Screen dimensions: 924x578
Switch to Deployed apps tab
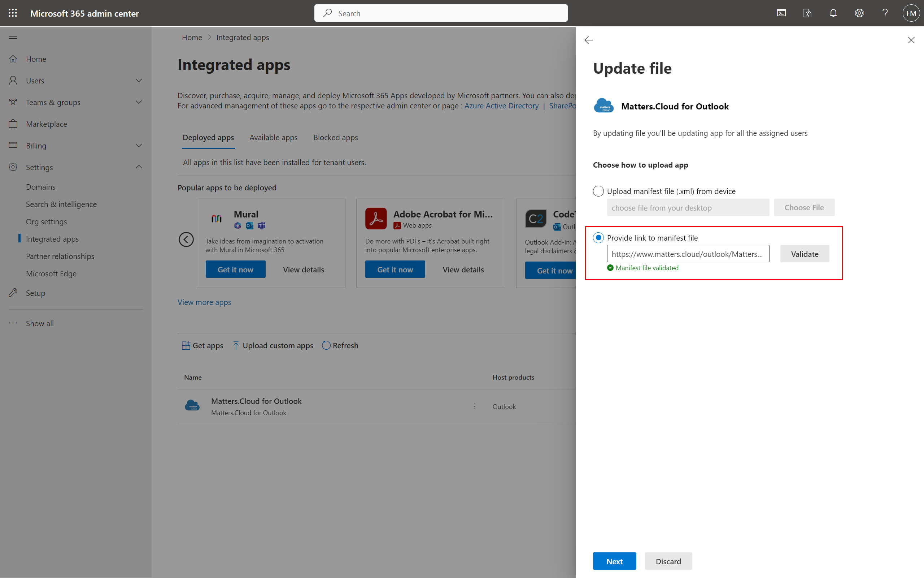click(209, 138)
